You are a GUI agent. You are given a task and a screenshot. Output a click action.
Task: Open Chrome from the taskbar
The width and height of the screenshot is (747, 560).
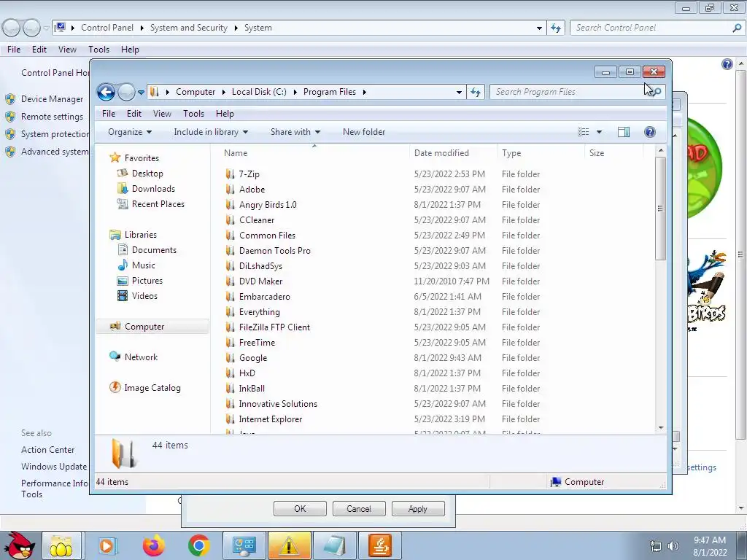198,545
